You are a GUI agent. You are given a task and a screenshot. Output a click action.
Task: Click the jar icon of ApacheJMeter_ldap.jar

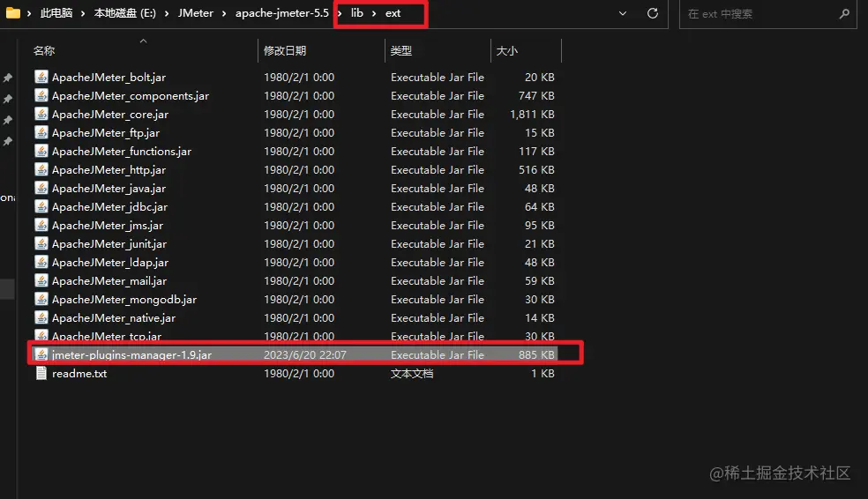(41, 262)
